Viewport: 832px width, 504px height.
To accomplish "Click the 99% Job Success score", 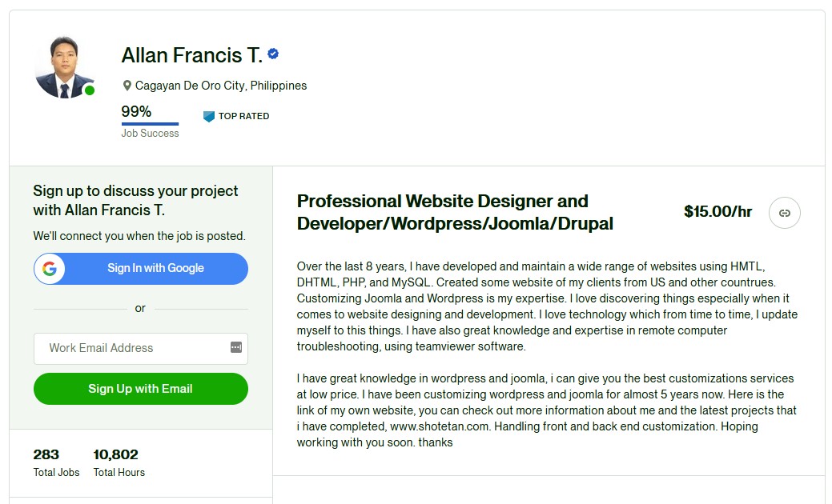I will pos(136,111).
